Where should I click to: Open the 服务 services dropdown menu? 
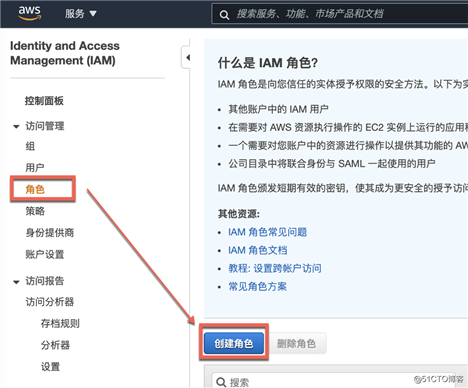(81, 14)
